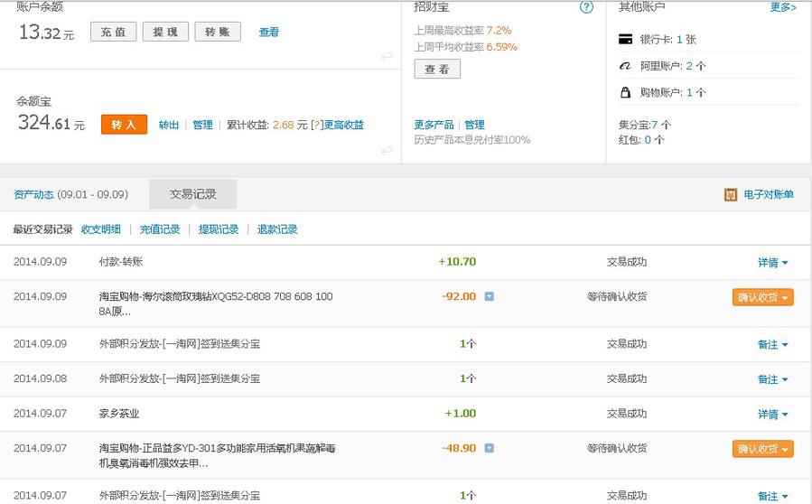Expand 备注 dropdown for 2014.09.08 row

(772, 379)
